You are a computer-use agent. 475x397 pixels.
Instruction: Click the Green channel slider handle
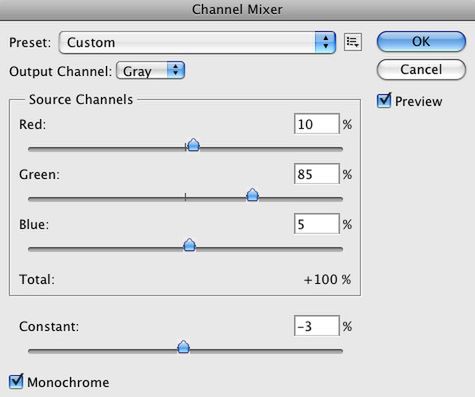tap(252, 195)
